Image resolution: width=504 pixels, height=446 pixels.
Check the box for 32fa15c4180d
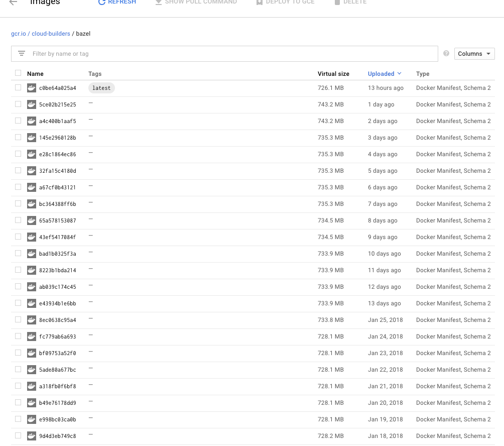18,170
